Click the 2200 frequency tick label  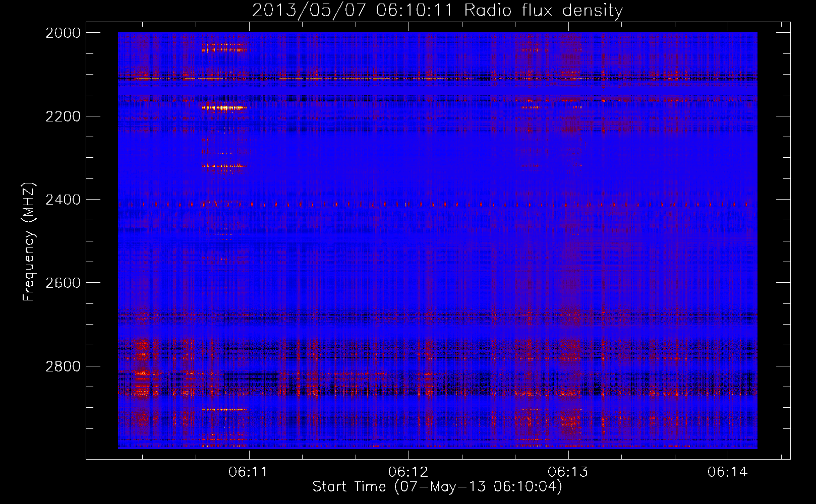(x=63, y=116)
